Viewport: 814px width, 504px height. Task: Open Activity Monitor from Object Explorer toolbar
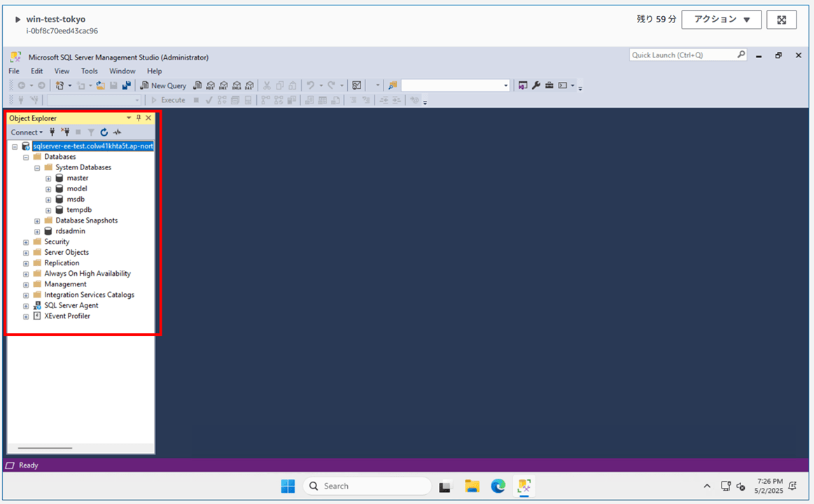click(x=118, y=132)
